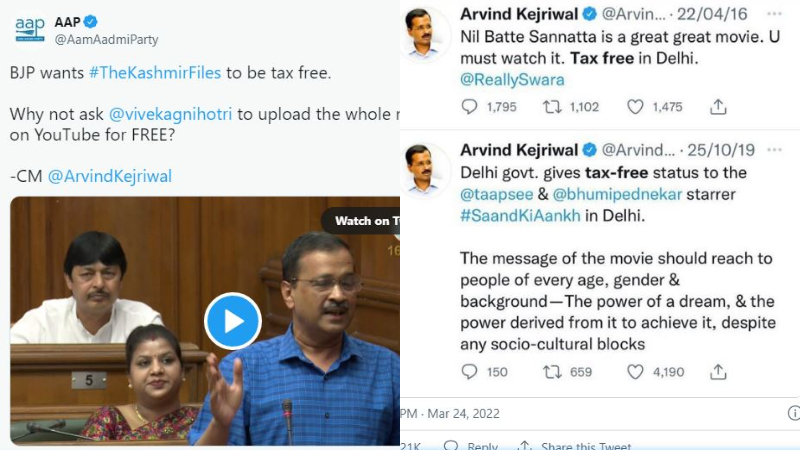The width and height of the screenshot is (800, 450).
Task: Like the SaandKiAankh tweet
Action: [x=635, y=371]
